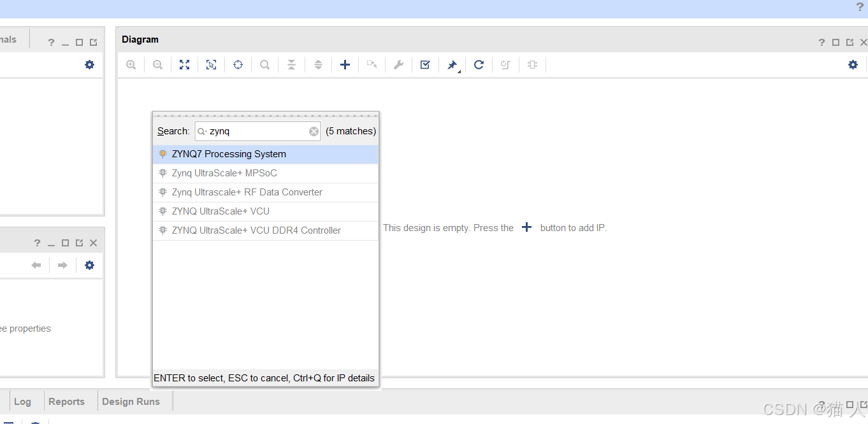Click the plus icon in empty design message
The image size is (868, 424).
[x=526, y=227]
